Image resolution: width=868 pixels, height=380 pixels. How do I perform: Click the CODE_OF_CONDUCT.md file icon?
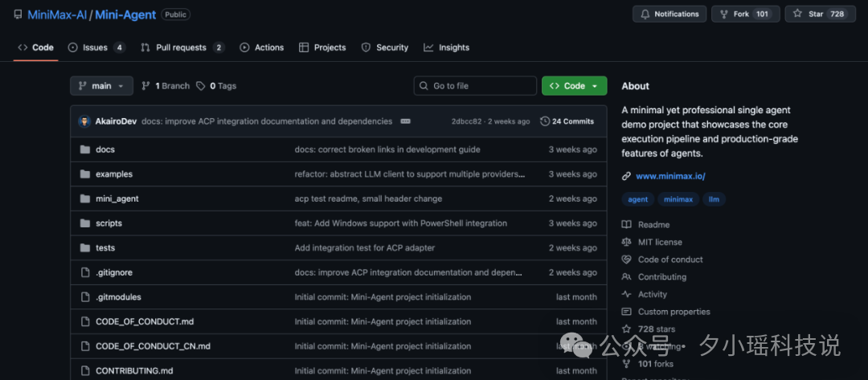tap(84, 321)
